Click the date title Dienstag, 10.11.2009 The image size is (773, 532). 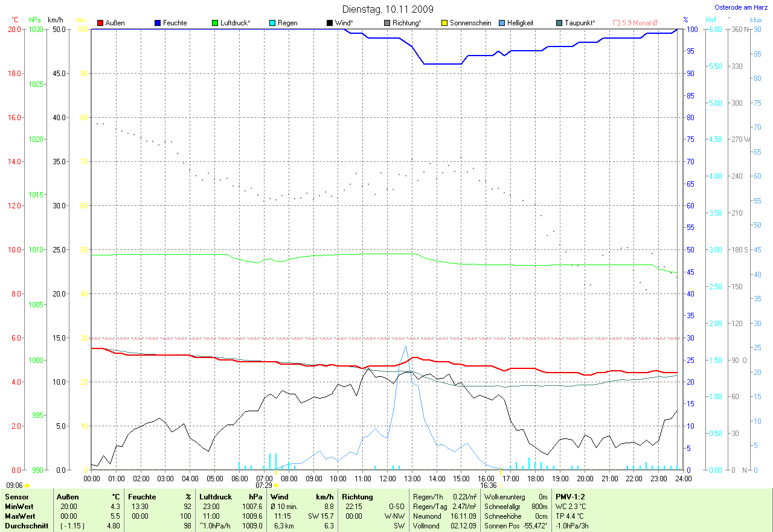(387, 9)
